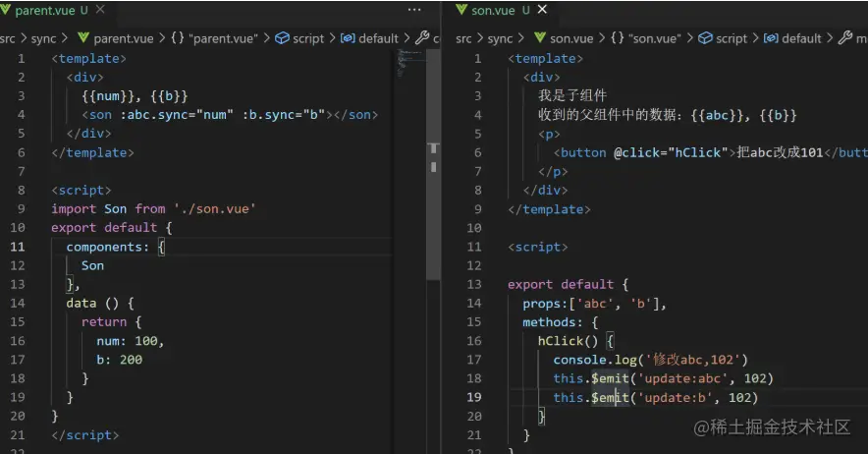Select sync folder in right breadcrumb
868x454 pixels.
click(x=501, y=38)
